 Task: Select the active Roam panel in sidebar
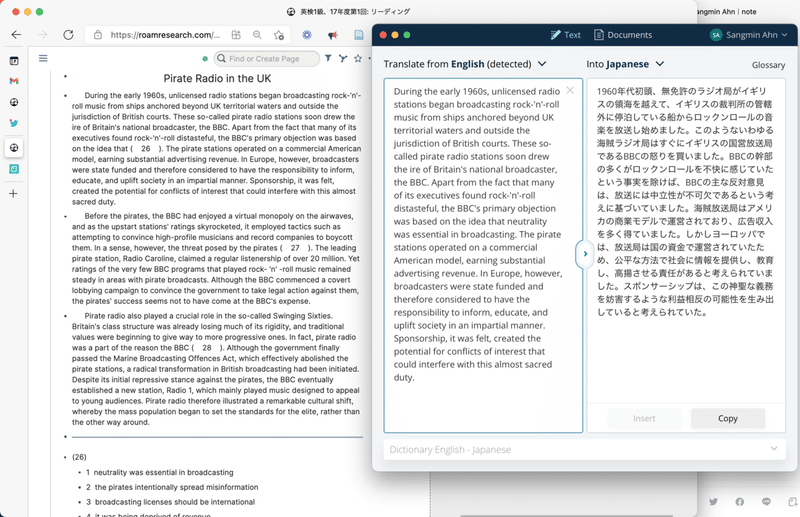point(14,147)
